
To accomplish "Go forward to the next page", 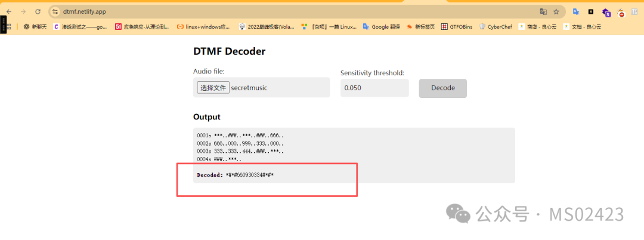I will 23,12.
